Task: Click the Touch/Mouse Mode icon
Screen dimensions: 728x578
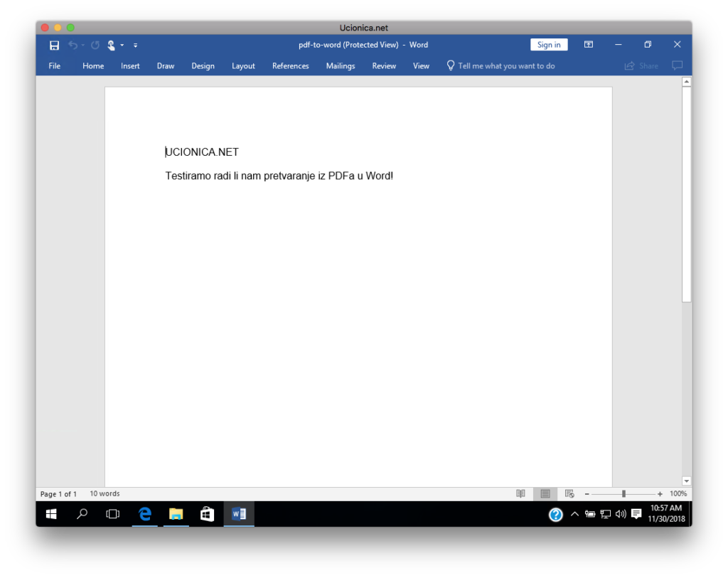Action: (111, 45)
